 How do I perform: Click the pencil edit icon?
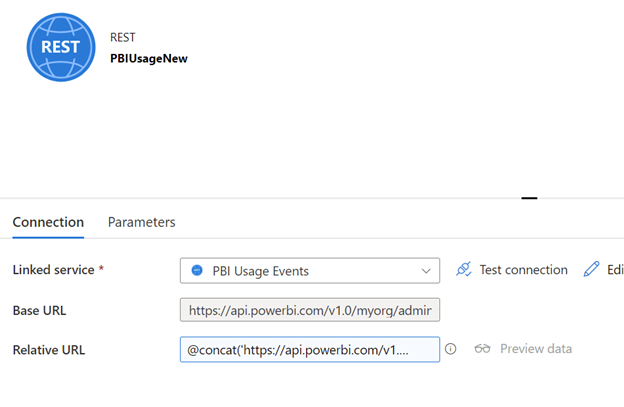[x=591, y=269]
